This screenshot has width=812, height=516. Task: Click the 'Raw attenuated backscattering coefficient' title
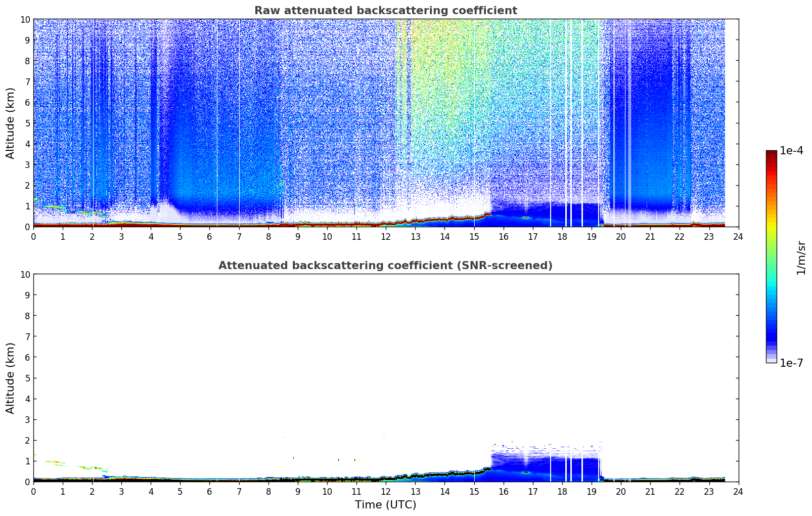click(x=385, y=11)
